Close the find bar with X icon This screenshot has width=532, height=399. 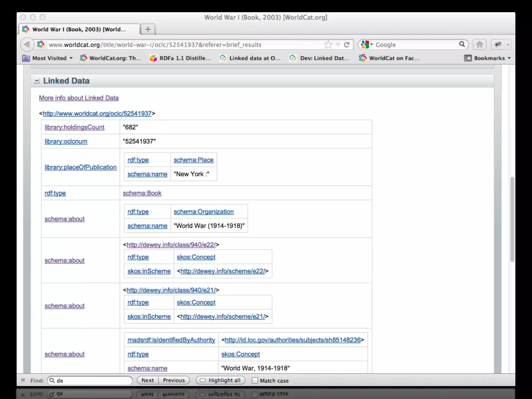(23, 380)
